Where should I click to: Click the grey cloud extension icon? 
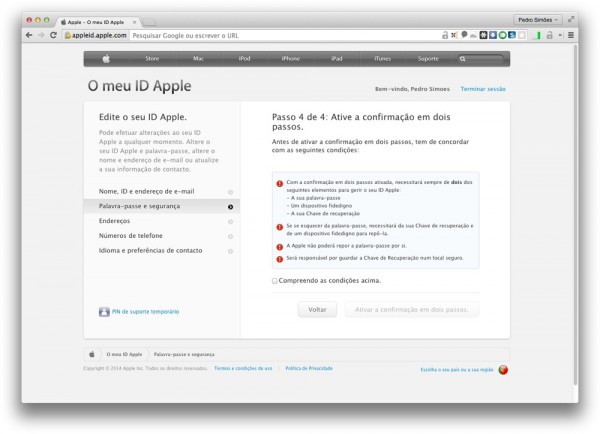pyautogui.click(x=474, y=36)
